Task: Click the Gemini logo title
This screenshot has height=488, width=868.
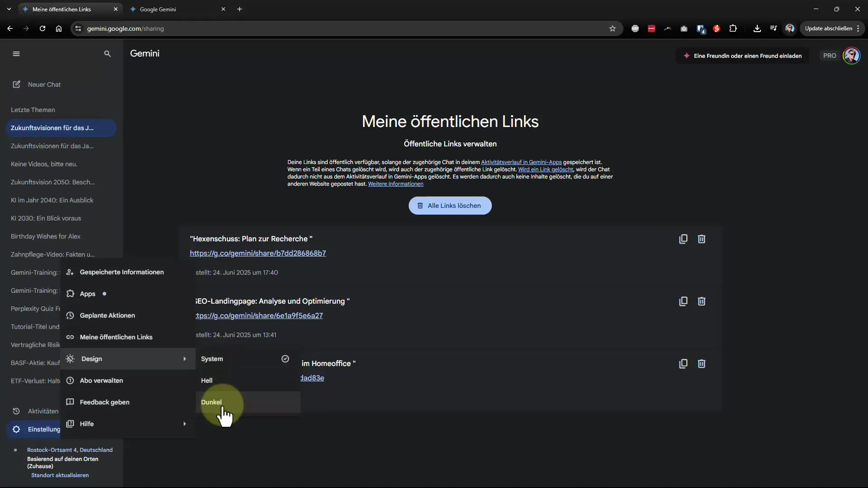Action: tap(145, 53)
